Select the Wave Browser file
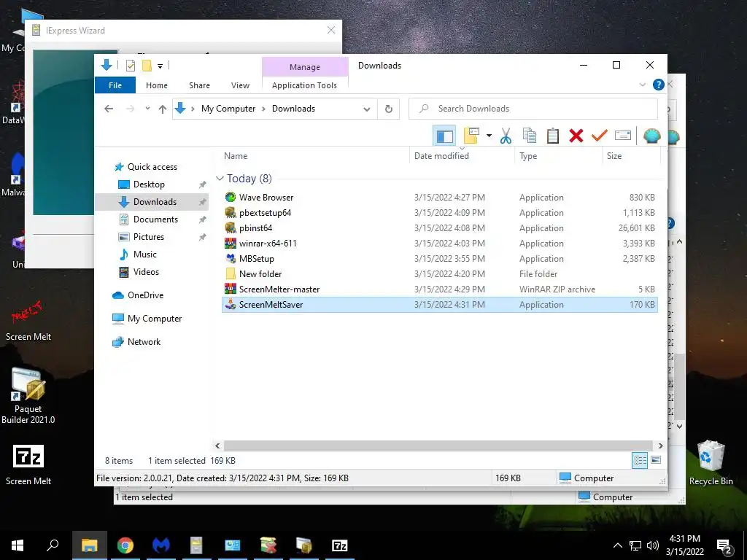Screen dimensions: 747x560 coord(440,197)
